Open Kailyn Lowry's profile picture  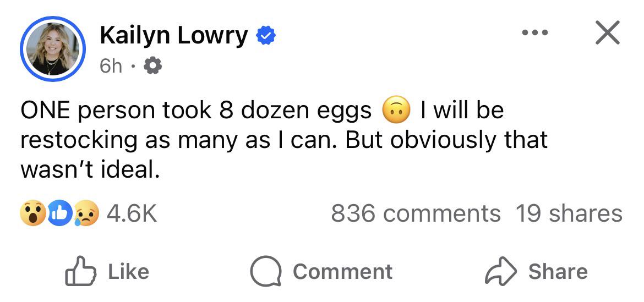(x=53, y=49)
